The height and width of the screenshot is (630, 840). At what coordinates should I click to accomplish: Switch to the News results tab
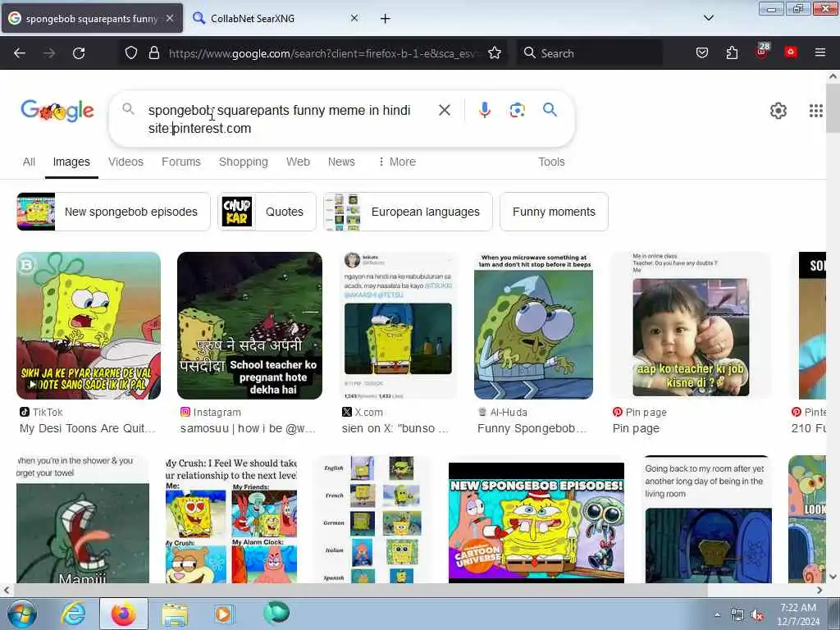pos(341,162)
